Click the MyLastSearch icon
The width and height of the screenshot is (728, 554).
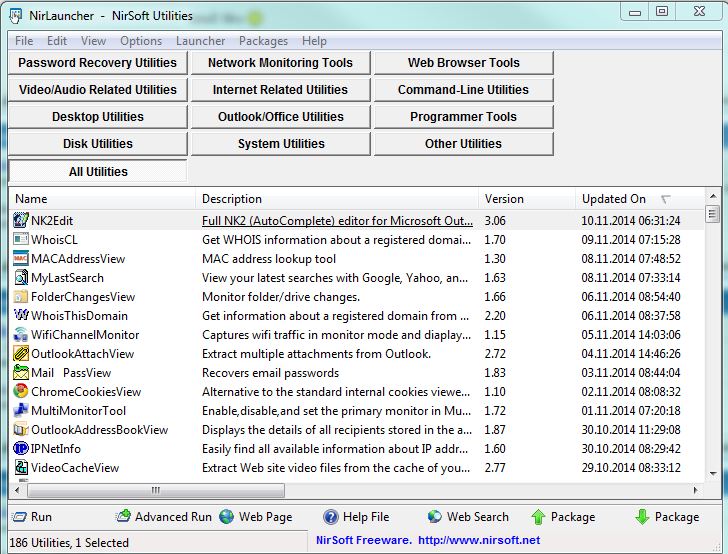click(21, 277)
